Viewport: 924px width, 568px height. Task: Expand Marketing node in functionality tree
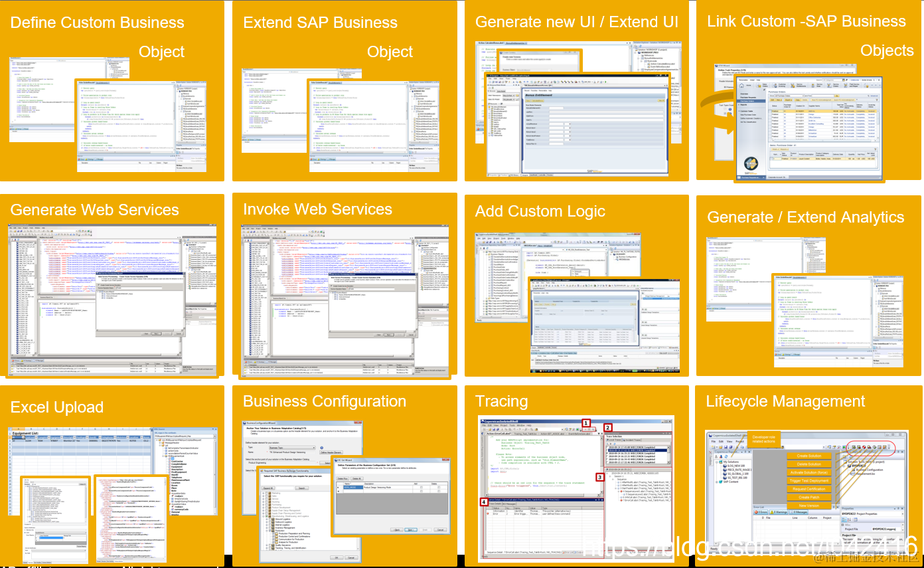point(263,493)
